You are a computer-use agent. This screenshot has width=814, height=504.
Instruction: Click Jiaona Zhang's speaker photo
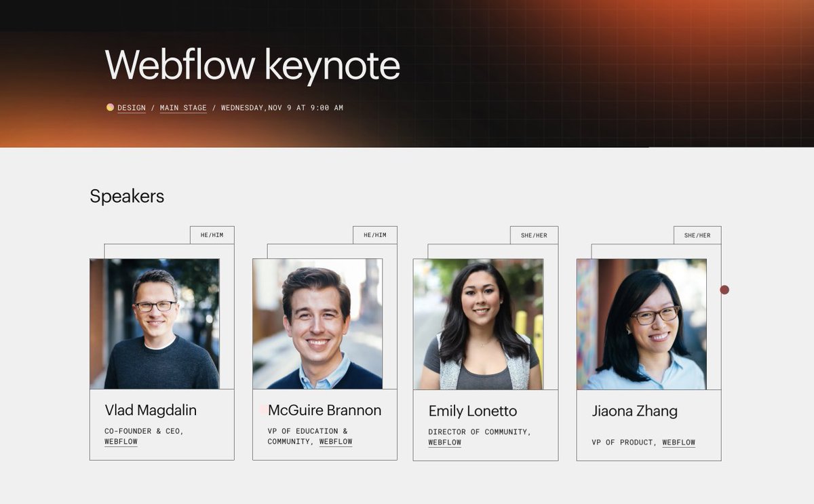point(641,322)
